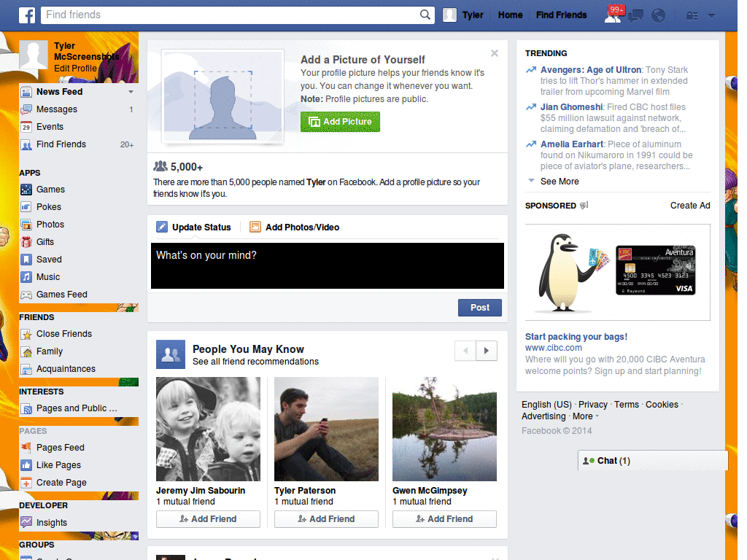Click the Games app icon
747x560 pixels.
tap(26, 190)
